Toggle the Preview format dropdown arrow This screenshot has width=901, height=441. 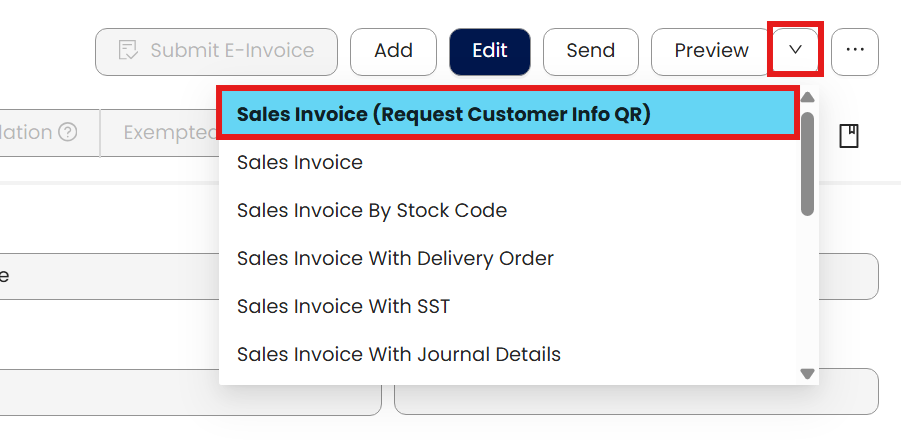click(x=796, y=51)
